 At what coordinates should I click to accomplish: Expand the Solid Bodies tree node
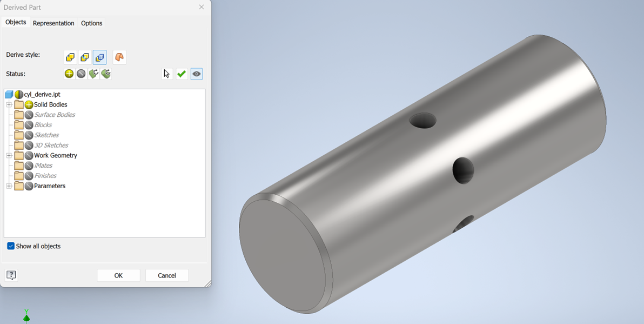tap(9, 104)
